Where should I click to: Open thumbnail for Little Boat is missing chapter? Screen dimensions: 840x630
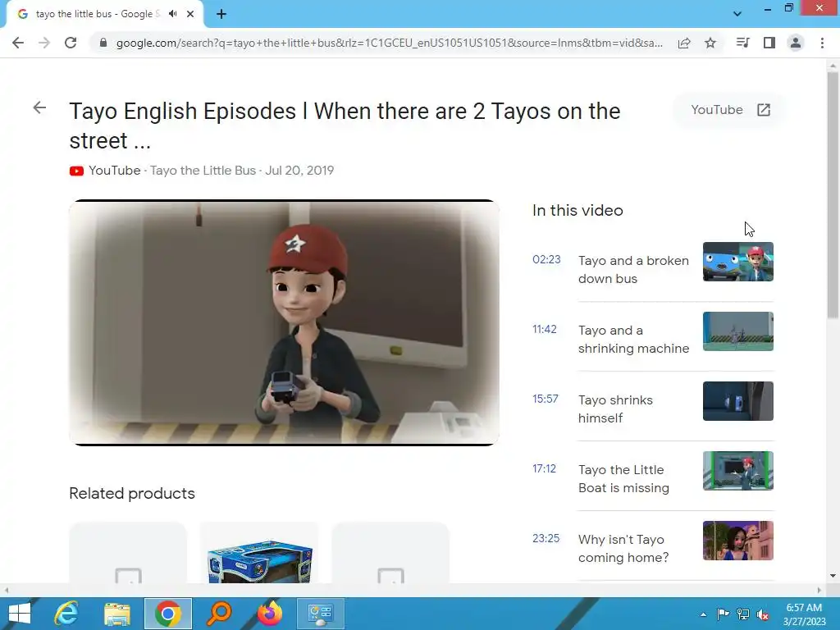click(x=738, y=470)
